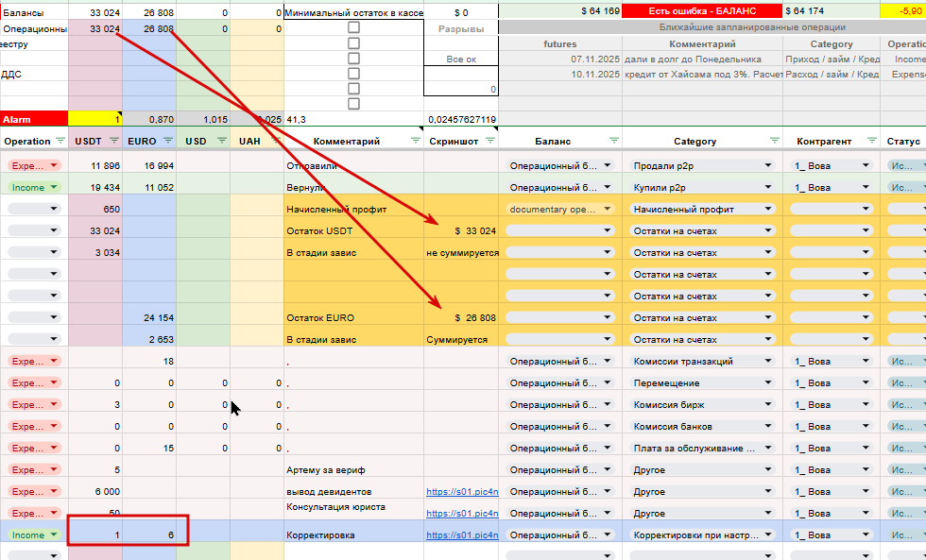Open the screenshot link in Консультация юриста row
Viewport: 926px width, 560px height.
pos(462,514)
